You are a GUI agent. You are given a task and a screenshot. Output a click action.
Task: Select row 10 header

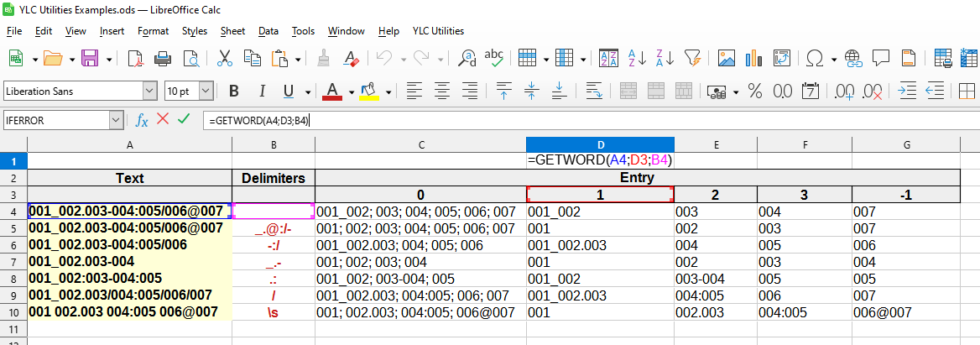click(13, 311)
